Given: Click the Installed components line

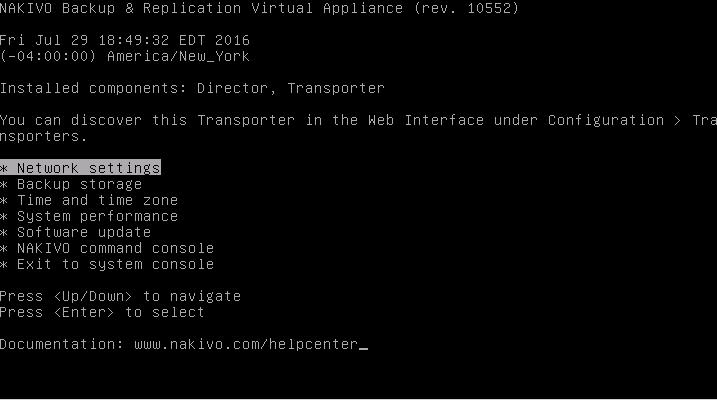Looking at the screenshot, I should (192, 88).
